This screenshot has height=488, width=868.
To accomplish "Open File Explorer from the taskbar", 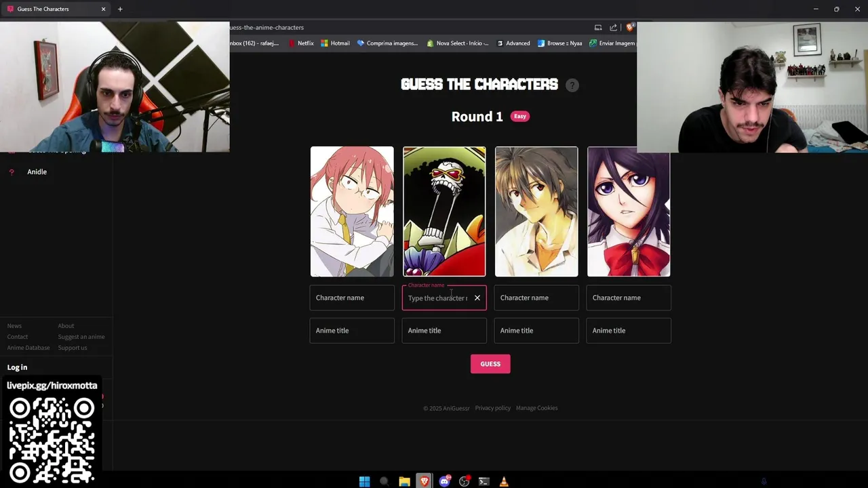I will (404, 481).
